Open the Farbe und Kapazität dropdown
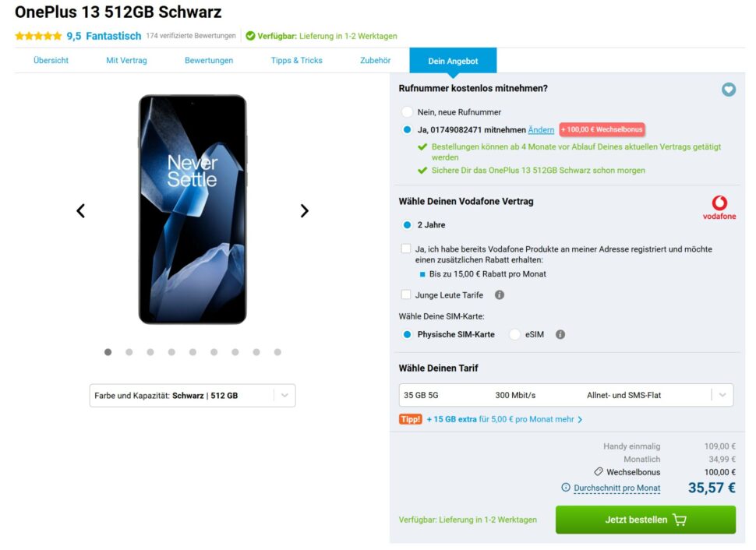This screenshot has height=550, width=756. [x=193, y=396]
